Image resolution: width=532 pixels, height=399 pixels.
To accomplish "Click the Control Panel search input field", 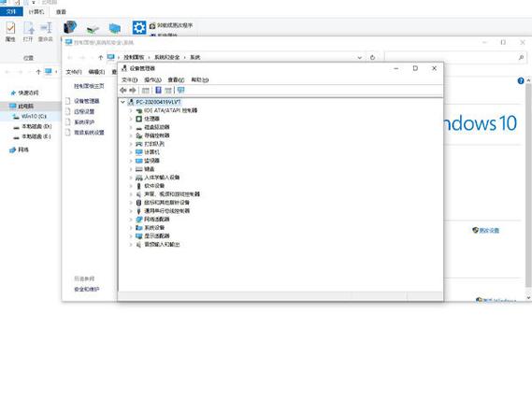I will coord(452,57).
